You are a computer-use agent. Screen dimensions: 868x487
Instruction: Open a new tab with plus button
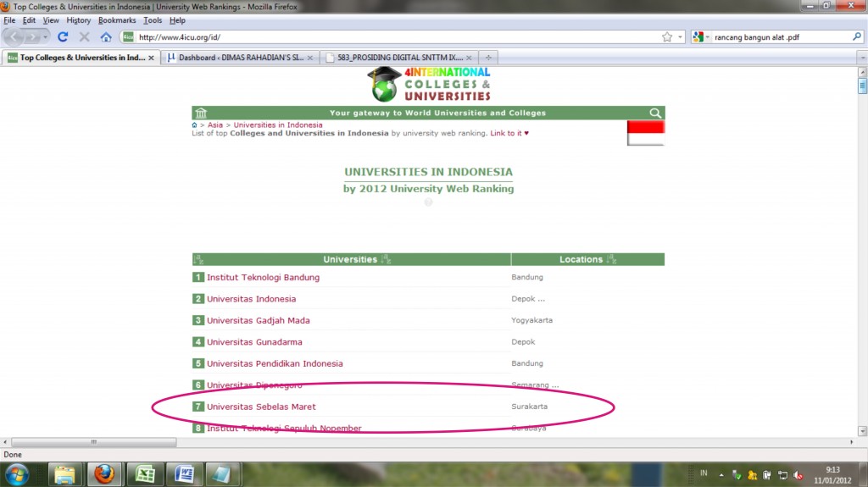point(488,58)
